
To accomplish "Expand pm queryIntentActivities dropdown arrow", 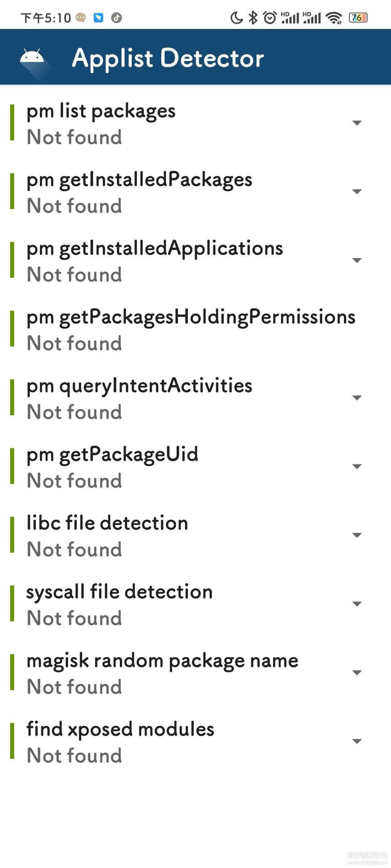I will click(x=357, y=398).
